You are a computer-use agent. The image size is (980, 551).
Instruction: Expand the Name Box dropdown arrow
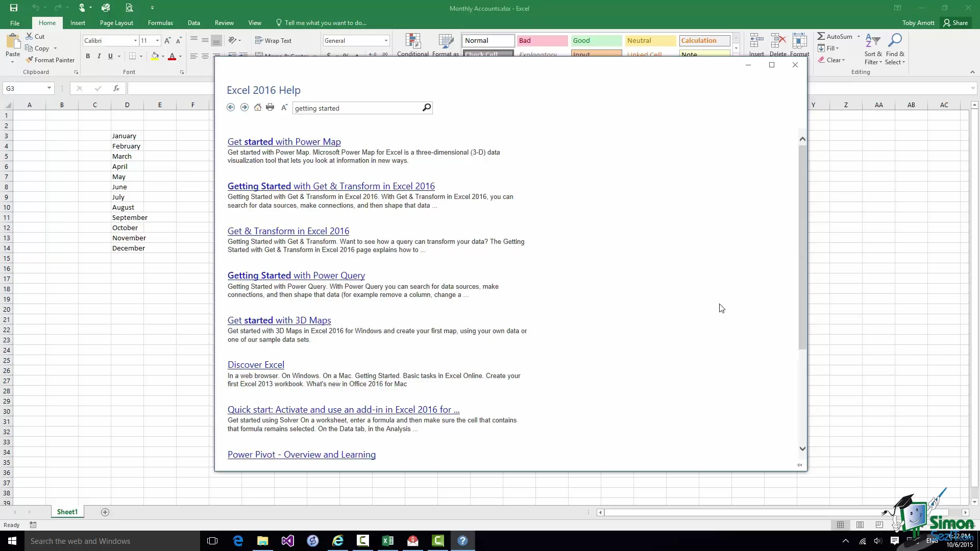point(49,88)
